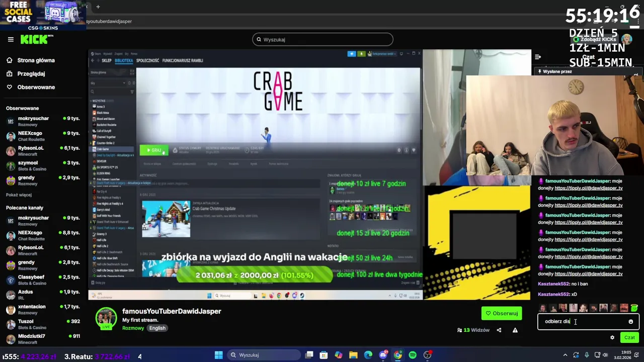This screenshot has width=644, height=362.
Task: Open Mlodziutki7 Minecraft channel
Action: click(43, 339)
